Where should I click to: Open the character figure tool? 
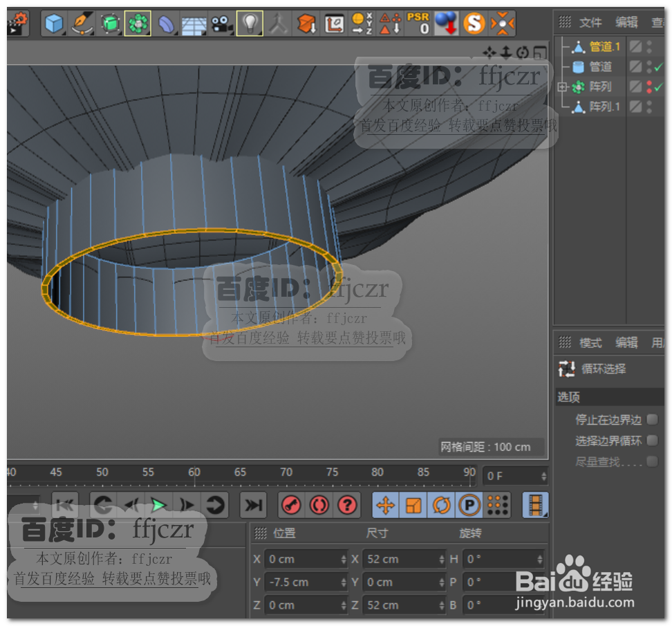click(278, 24)
